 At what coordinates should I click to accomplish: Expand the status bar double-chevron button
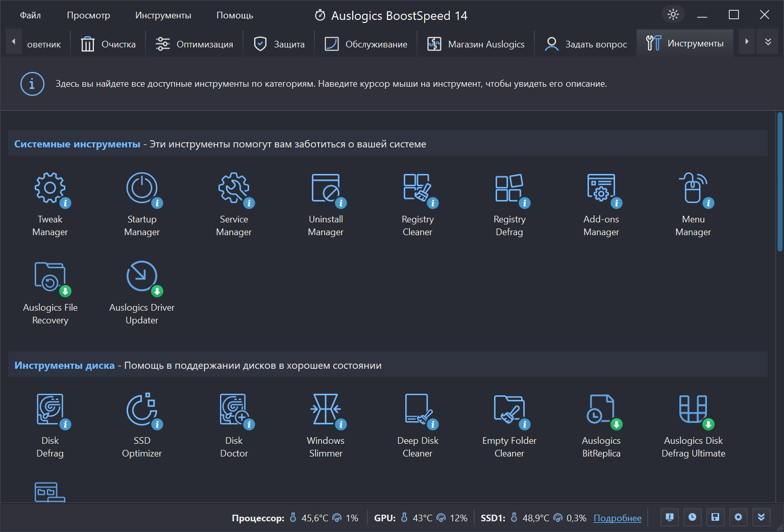pyautogui.click(x=761, y=517)
